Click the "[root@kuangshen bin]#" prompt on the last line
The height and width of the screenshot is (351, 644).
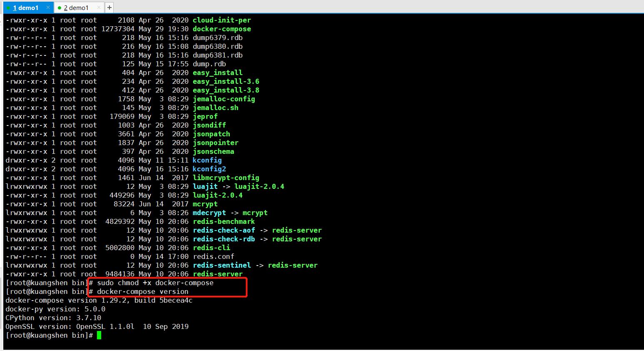coord(49,335)
